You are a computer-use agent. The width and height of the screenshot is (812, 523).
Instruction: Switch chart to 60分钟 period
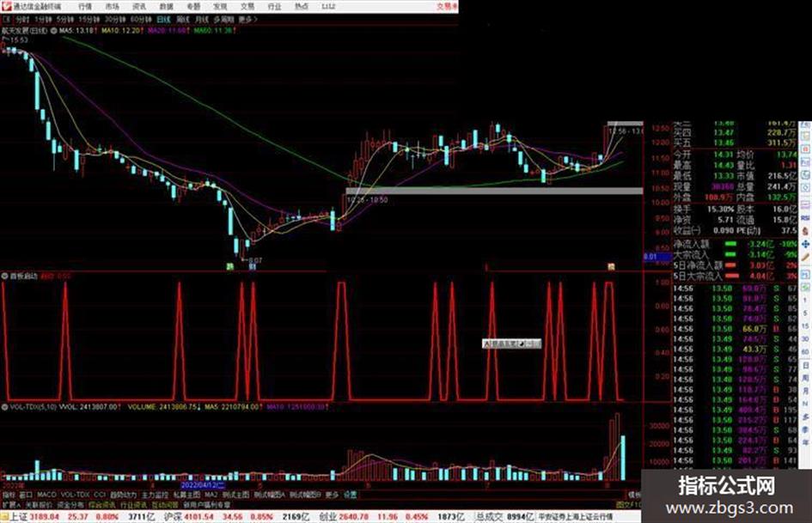(141, 20)
